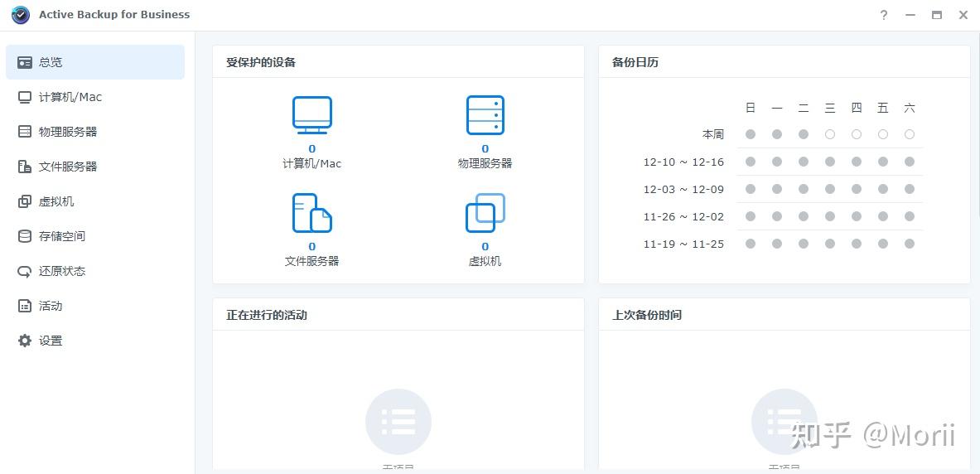This screenshot has height=474, width=980.
Task: Minimize the Active Backup window
Action: (x=910, y=15)
